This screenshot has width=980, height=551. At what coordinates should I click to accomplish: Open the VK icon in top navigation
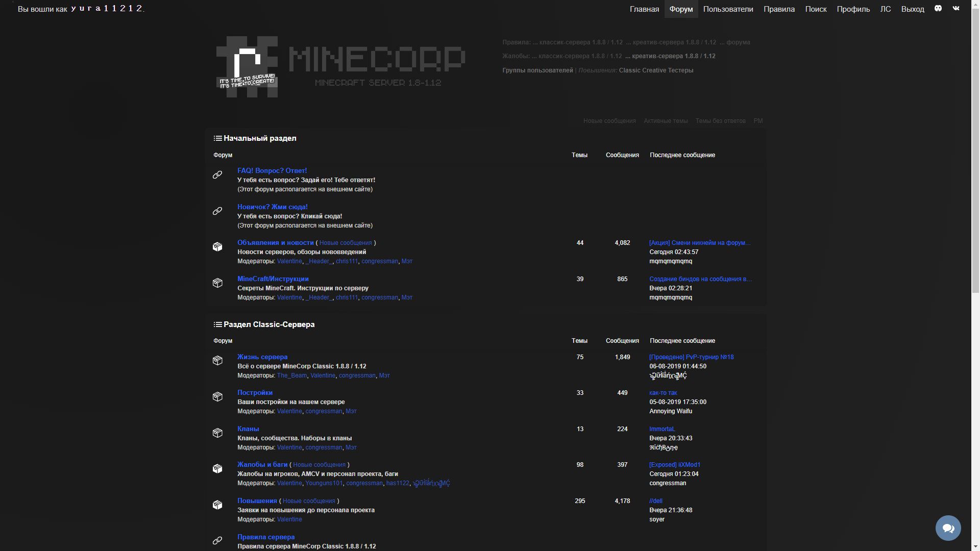(956, 8)
